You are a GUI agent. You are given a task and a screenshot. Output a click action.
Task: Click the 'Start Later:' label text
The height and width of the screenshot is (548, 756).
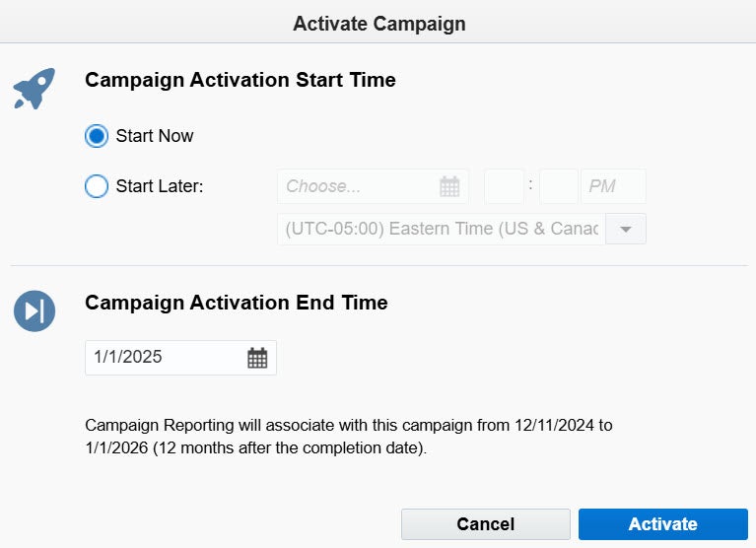(160, 186)
